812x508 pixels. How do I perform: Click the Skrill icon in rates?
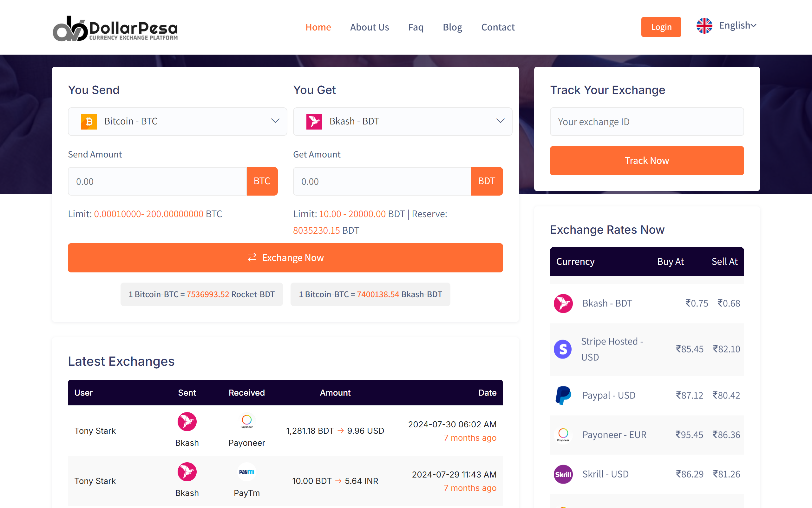(563, 474)
